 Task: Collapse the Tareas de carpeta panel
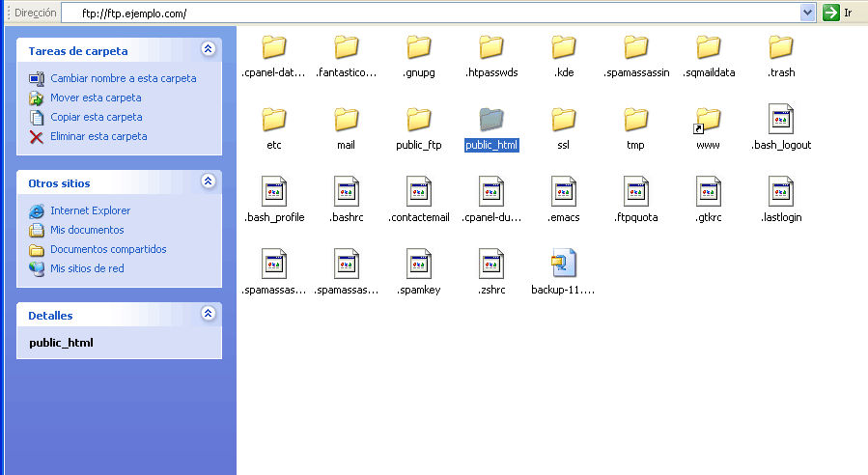pyautogui.click(x=209, y=48)
